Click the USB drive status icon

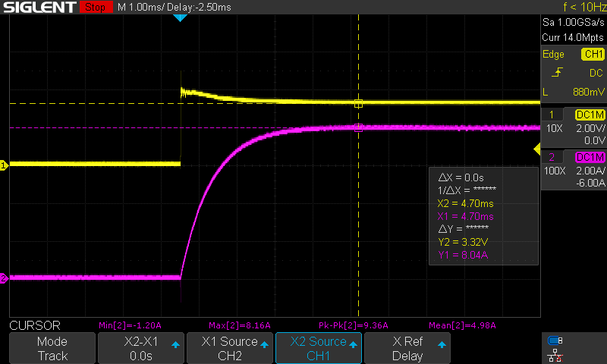tap(555, 340)
